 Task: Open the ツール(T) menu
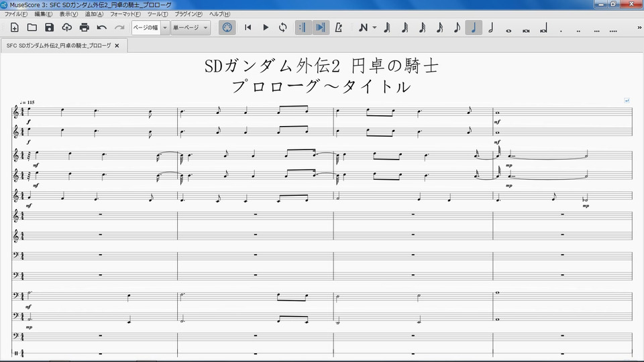click(x=158, y=14)
